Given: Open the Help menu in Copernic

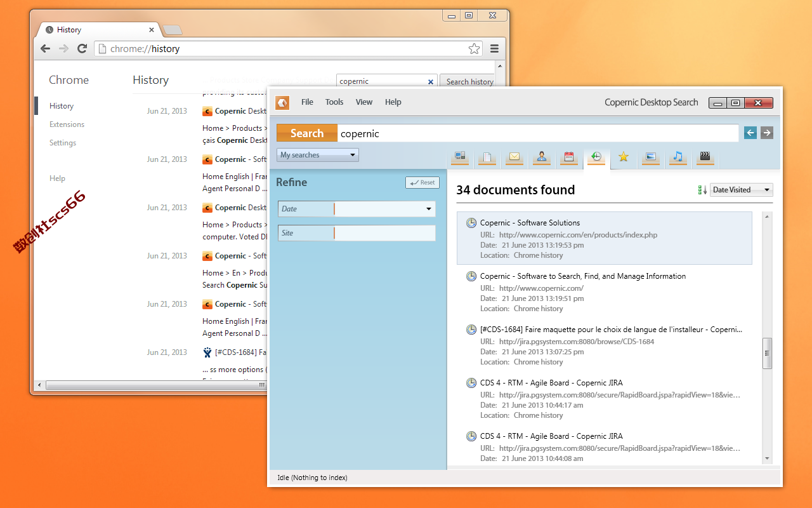Looking at the screenshot, I should tap(393, 102).
